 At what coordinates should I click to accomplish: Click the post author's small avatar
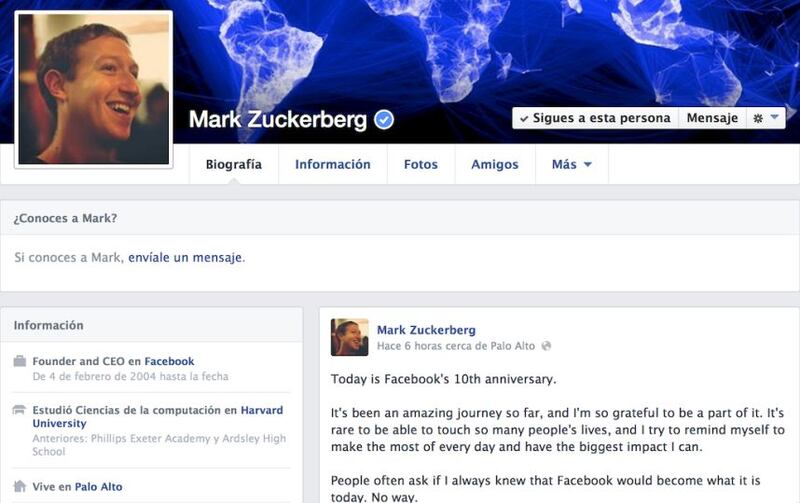pos(349,337)
